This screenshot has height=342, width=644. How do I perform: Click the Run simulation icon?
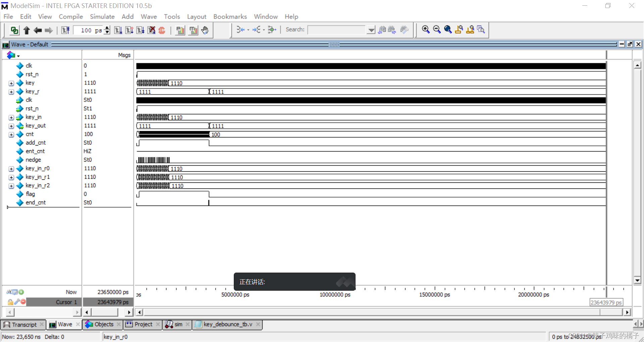tap(118, 30)
